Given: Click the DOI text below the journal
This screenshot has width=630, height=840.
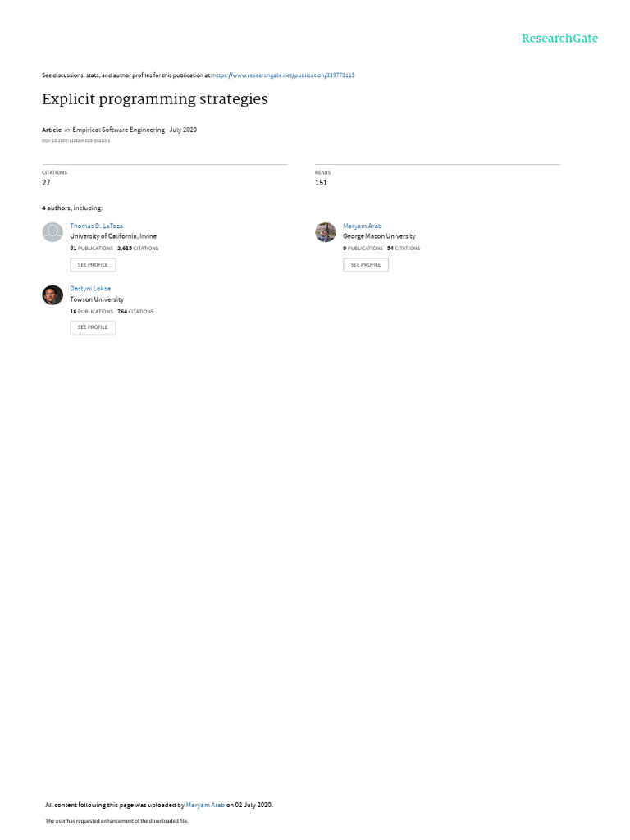Looking at the screenshot, I should (x=76, y=141).
